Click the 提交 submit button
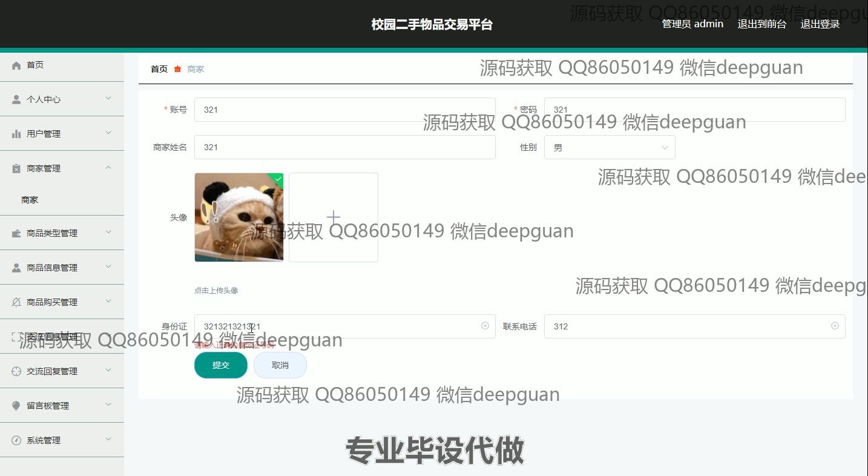The width and height of the screenshot is (868, 476). point(221,365)
